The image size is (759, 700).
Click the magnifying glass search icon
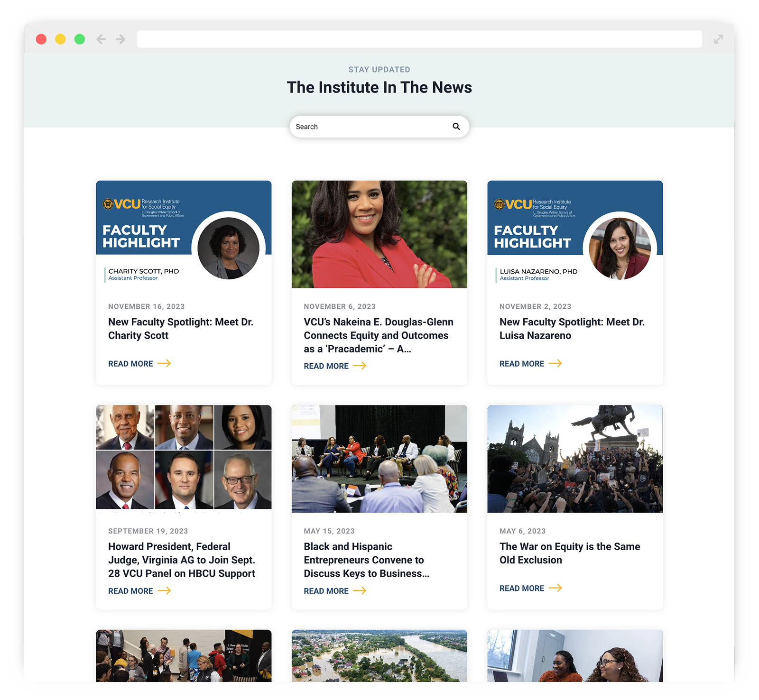(456, 127)
